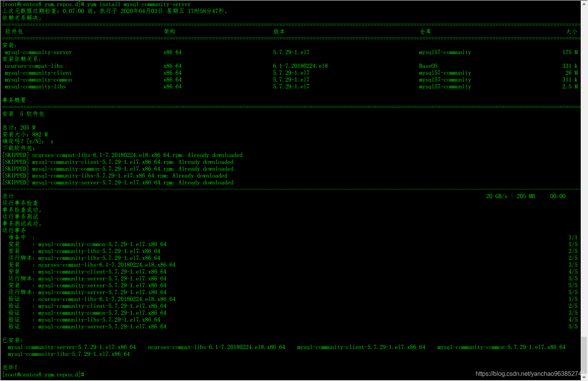Click the [SKIPPED] mysql-community-common rpm line
Screen dimensions: 588x381
click(118, 169)
